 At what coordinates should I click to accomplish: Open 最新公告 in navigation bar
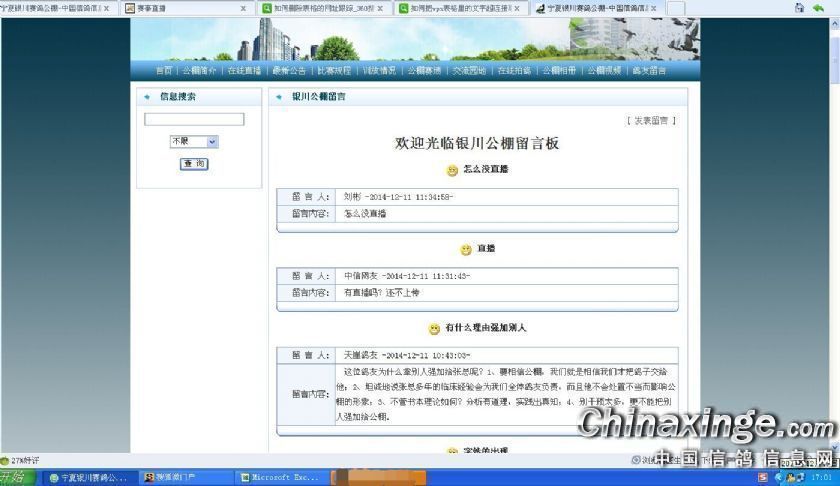288,71
